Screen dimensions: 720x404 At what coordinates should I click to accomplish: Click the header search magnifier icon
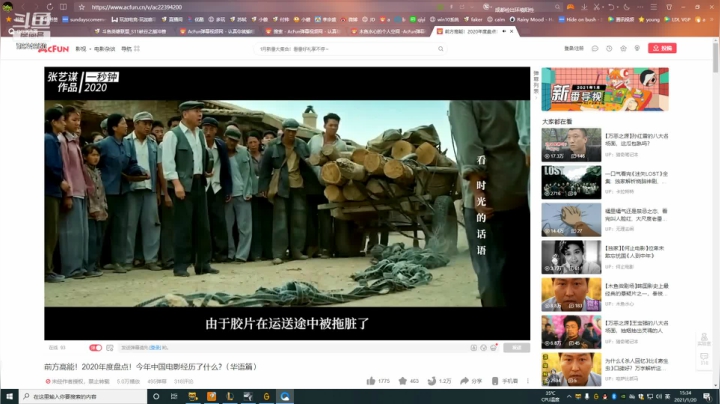point(440,49)
